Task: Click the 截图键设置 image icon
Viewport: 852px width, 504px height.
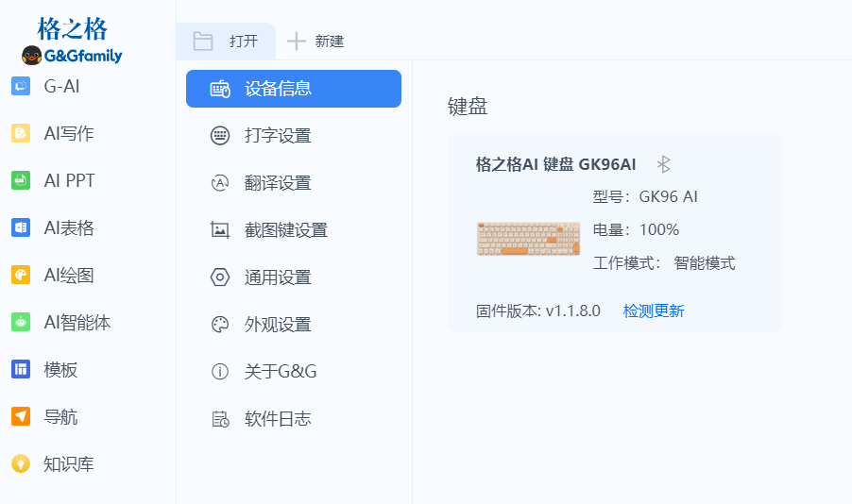Action: 220,230
